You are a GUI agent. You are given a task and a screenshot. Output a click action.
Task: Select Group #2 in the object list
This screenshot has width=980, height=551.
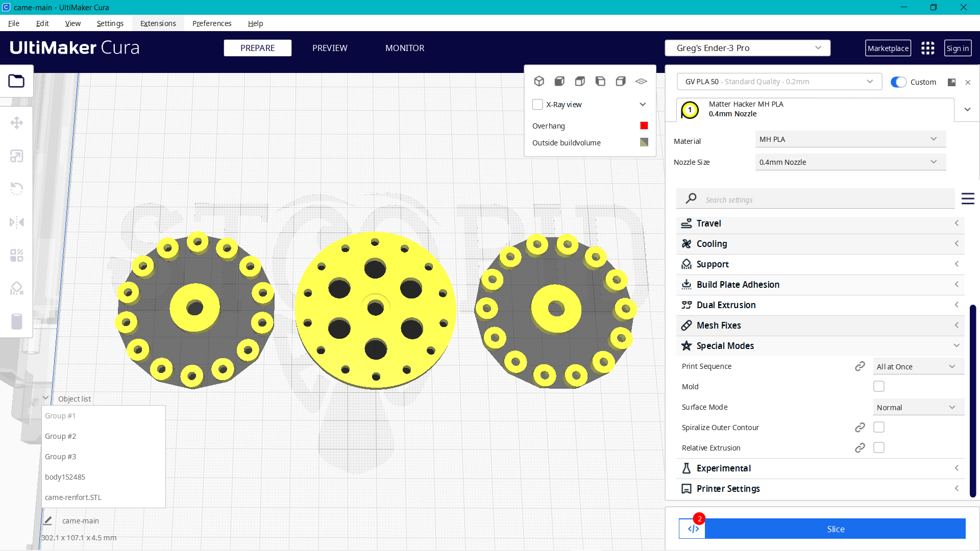pos(60,436)
